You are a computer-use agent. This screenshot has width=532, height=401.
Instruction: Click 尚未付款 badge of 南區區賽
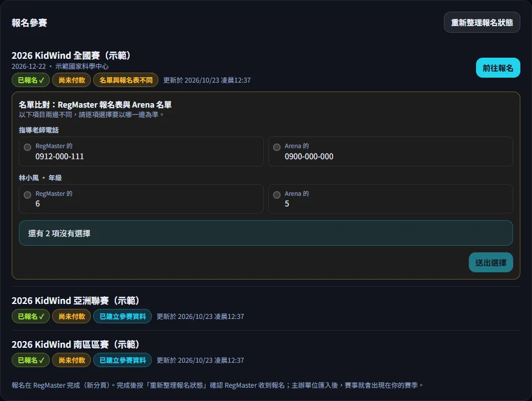pos(71,361)
